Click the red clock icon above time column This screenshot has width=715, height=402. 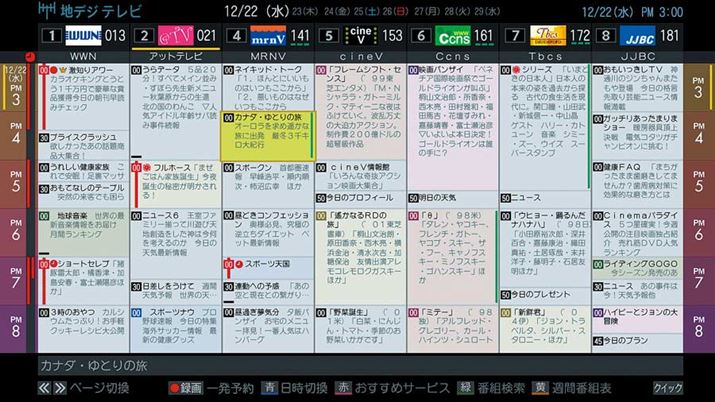(x=30, y=57)
